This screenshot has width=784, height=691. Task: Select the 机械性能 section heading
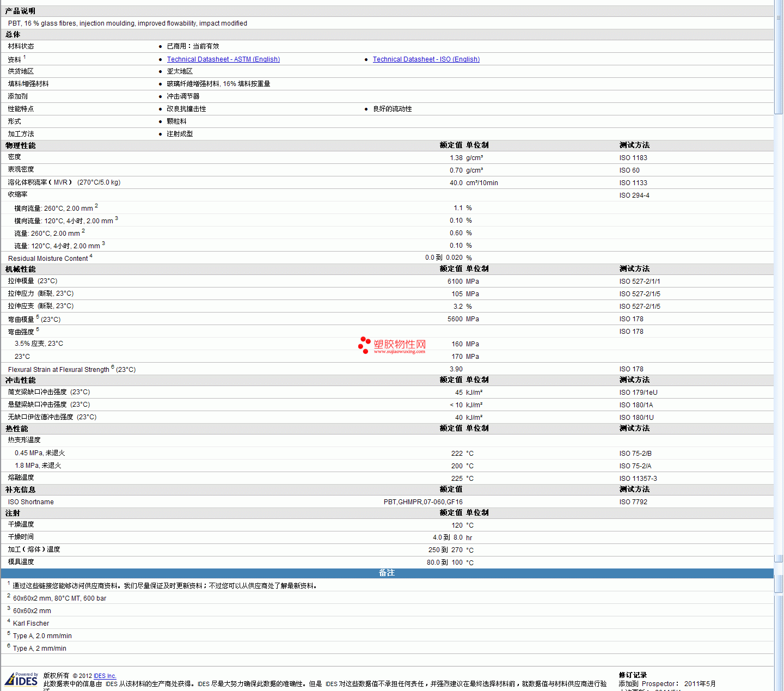21,269
